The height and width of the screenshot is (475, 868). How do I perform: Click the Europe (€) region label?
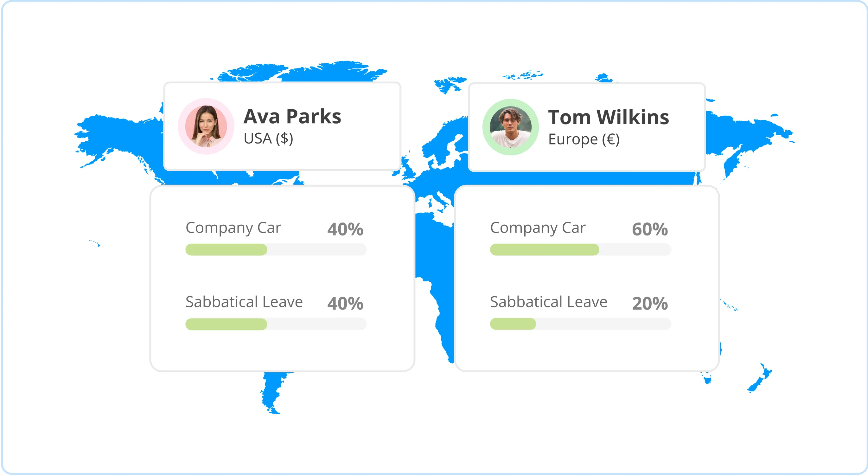[584, 139]
